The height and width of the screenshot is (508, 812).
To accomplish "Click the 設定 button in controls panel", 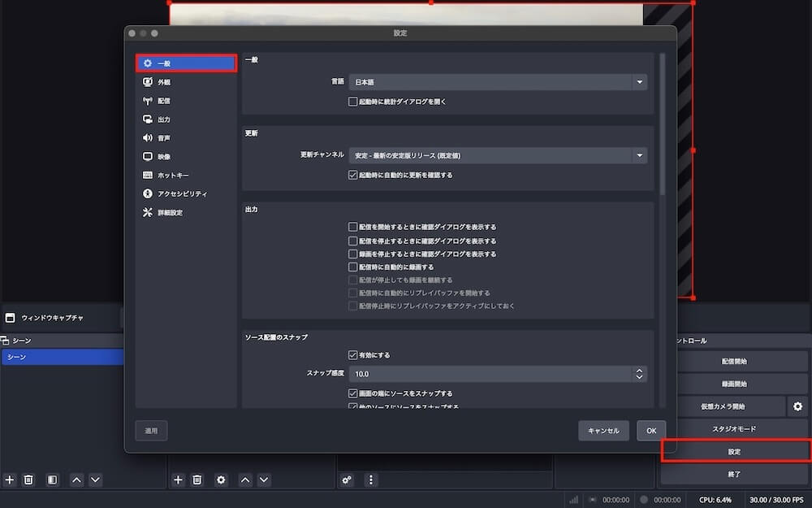I will pos(734,451).
